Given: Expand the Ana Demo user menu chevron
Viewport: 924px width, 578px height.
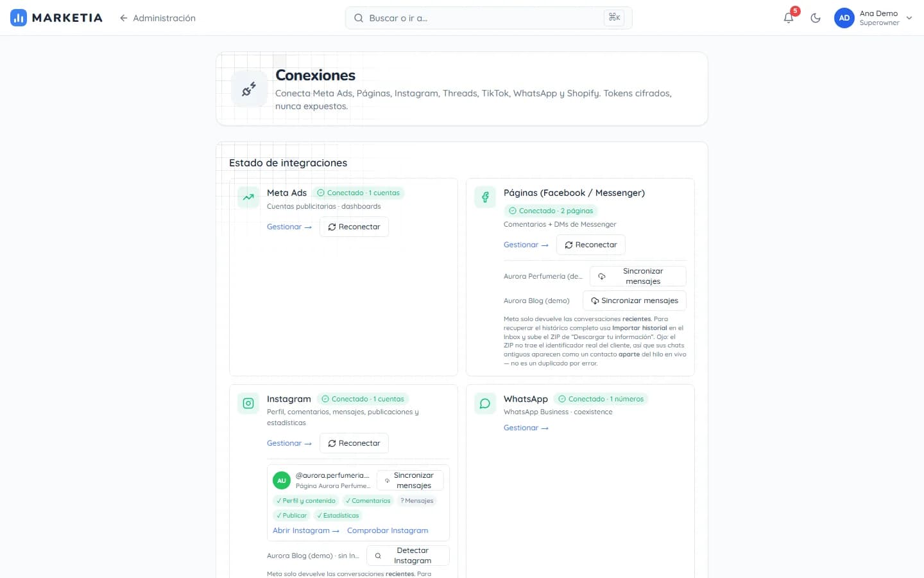Looking at the screenshot, I should [x=909, y=18].
